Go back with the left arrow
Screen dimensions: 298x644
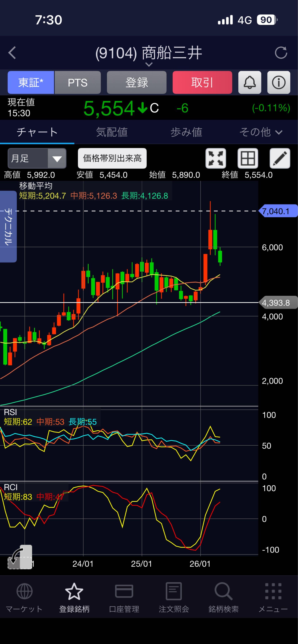tap(12, 53)
